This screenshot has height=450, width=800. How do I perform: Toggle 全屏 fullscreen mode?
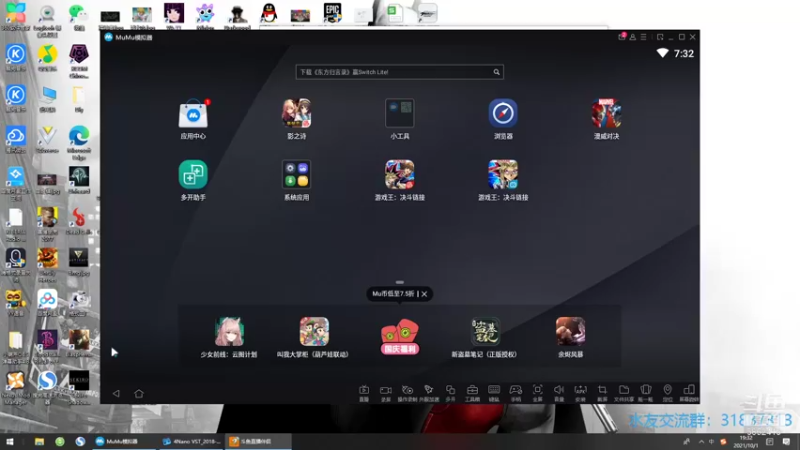537,393
